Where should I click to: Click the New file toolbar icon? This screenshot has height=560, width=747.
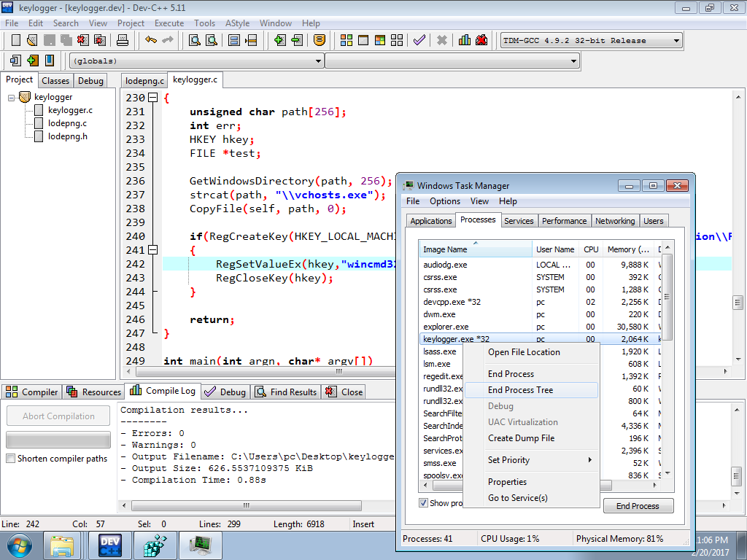coord(16,40)
